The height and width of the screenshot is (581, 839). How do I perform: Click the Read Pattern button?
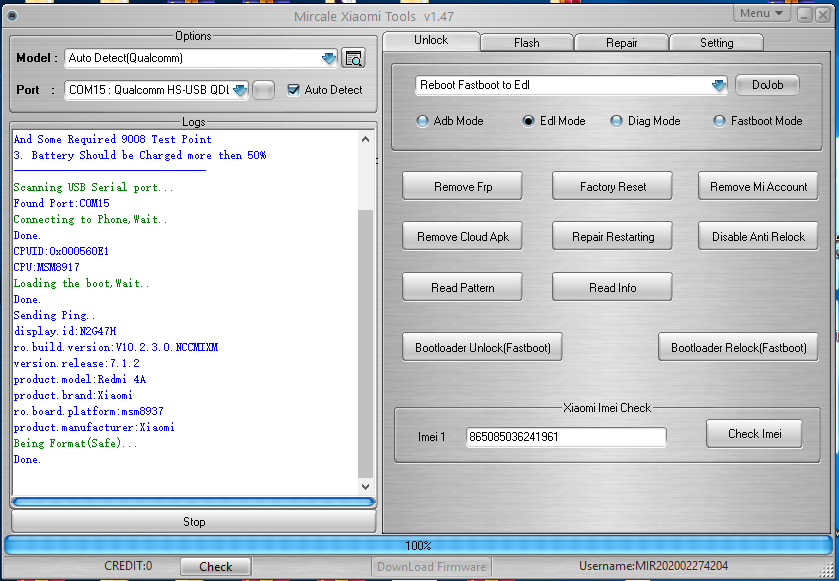point(462,287)
